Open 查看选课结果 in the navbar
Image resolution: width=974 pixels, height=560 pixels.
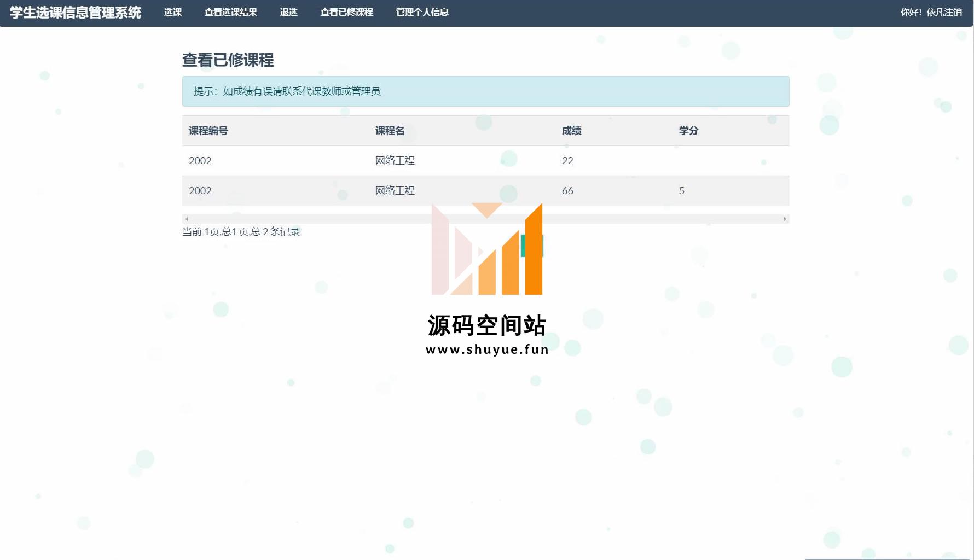tap(231, 12)
